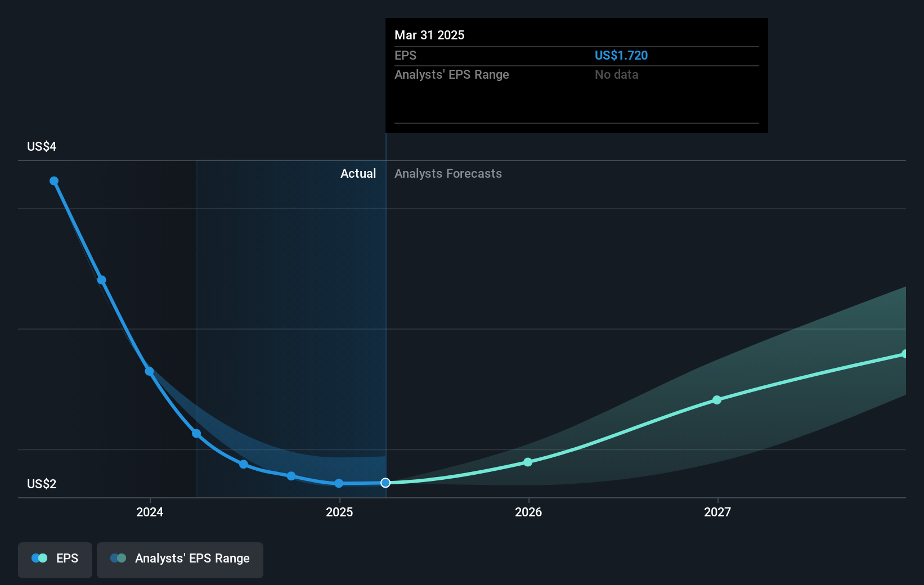Click the 'Analysts Forecasts' section label

(448, 173)
